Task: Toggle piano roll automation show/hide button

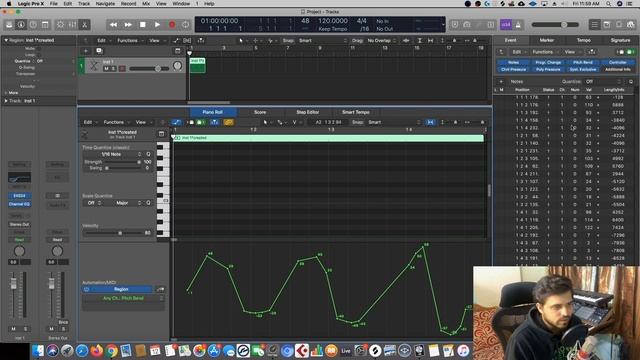Action: tap(176, 122)
